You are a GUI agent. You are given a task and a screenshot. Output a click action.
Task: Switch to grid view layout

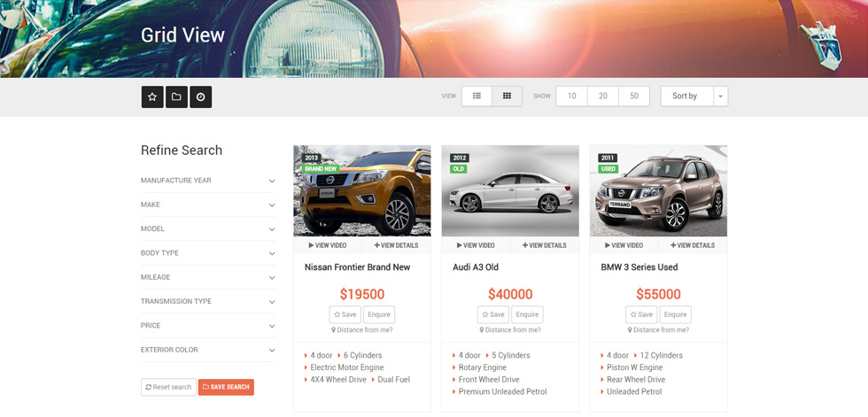pos(507,97)
